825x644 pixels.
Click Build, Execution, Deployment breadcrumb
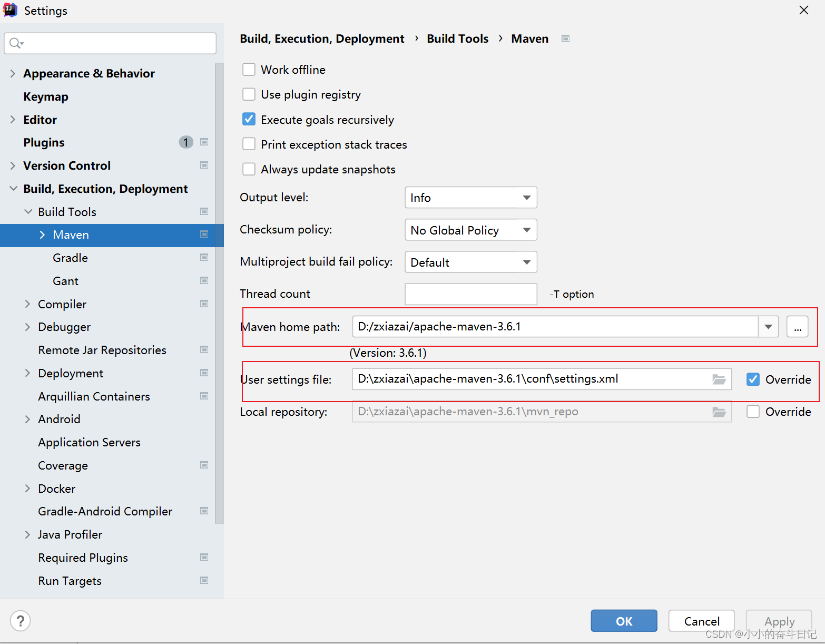click(x=322, y=38)
